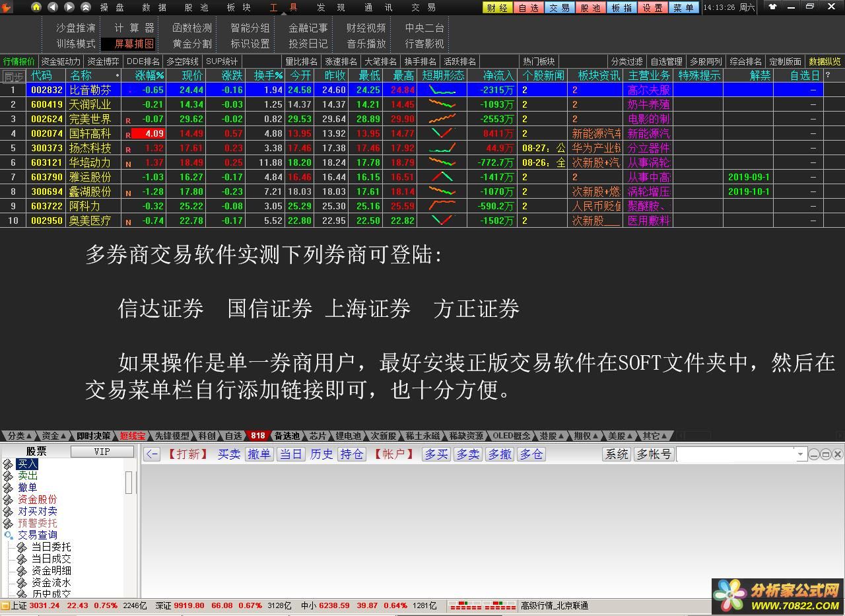Open the 沙盘推演 tool
Viewport: 845px width, 616px height.
76,28
